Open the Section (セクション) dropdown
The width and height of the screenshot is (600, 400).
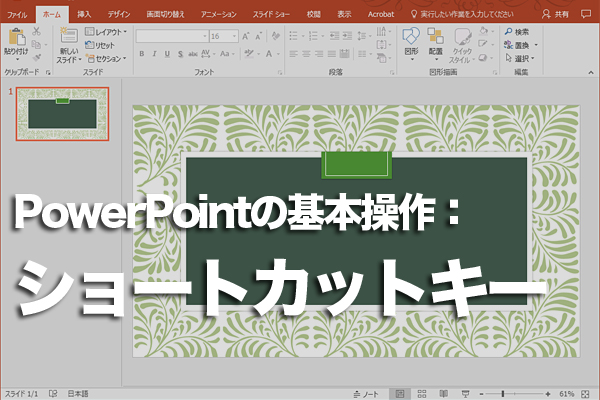pyautogui.click(x=106, y=59)
